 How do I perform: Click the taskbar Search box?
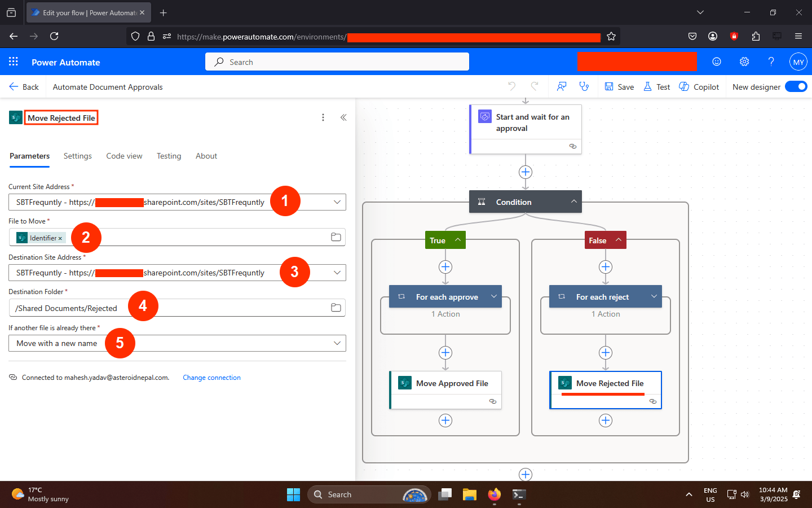(x=369, y=494)
